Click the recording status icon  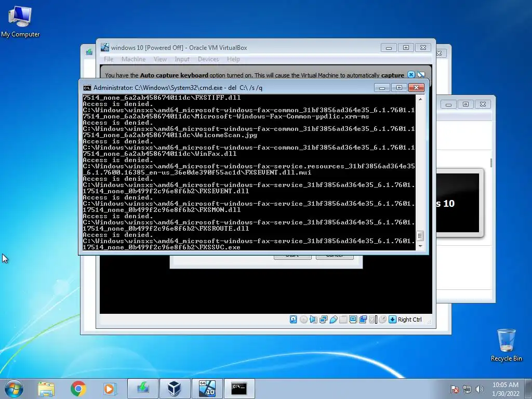click(363, 320)
